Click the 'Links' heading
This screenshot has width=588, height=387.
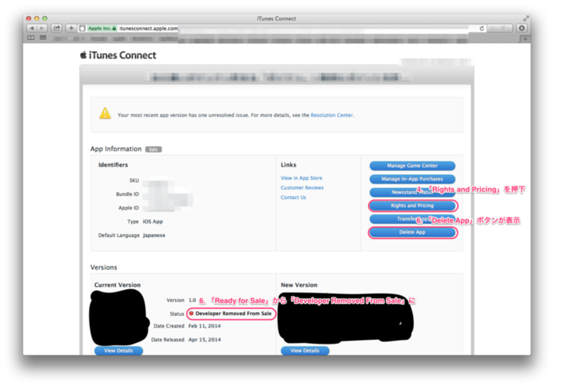(288, 165)
